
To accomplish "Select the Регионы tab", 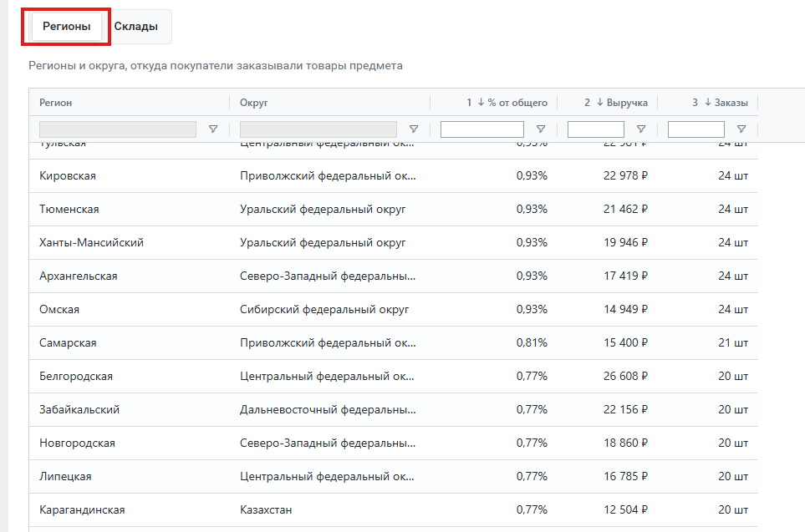I will coord(67,27).
